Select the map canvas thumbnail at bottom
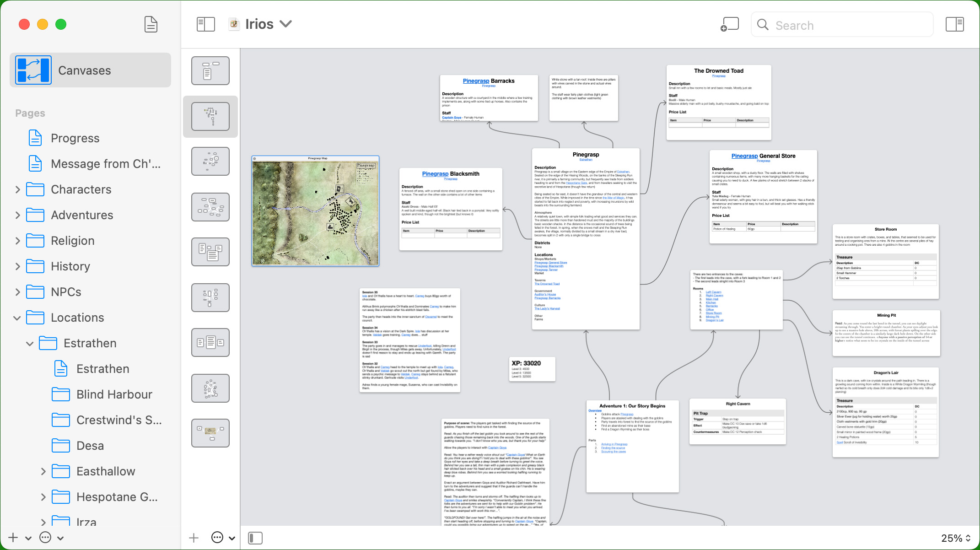The height and width of the screenshot is (550, 980). pos(210,432)
